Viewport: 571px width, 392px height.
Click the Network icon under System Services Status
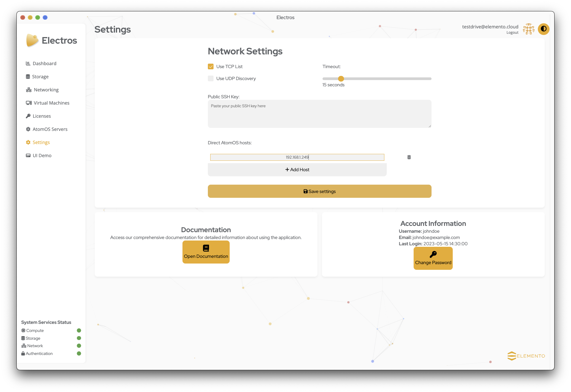click(x=24, y=346)
